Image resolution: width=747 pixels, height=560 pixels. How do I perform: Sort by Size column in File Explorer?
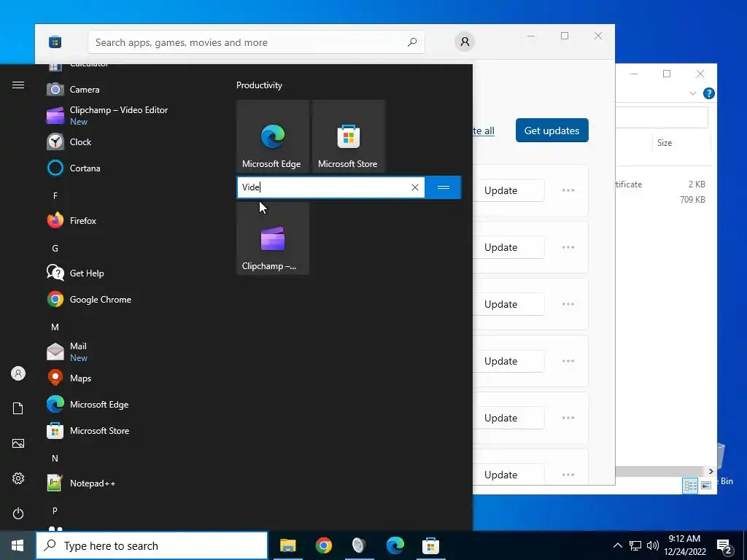coord(681,143)
